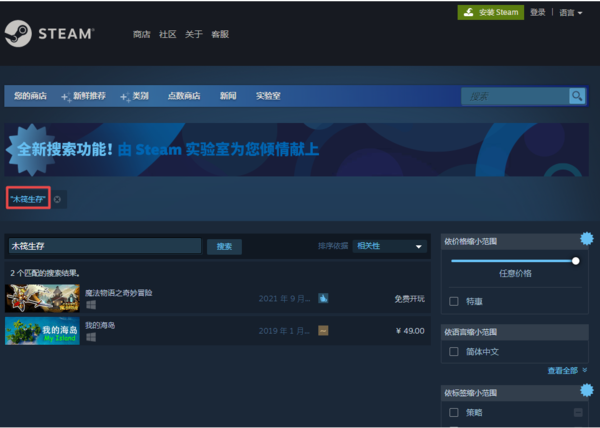Viewport: 600px width, 428px height.
Task: Remove the 木筏生存 search tag
Action: (58, 199)
